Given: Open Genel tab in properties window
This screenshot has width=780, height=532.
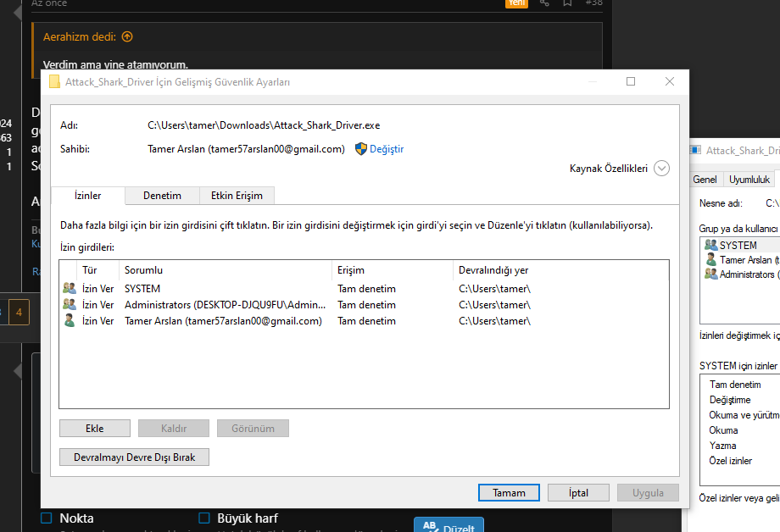Looking at the screenshot, I should point(705,180).
